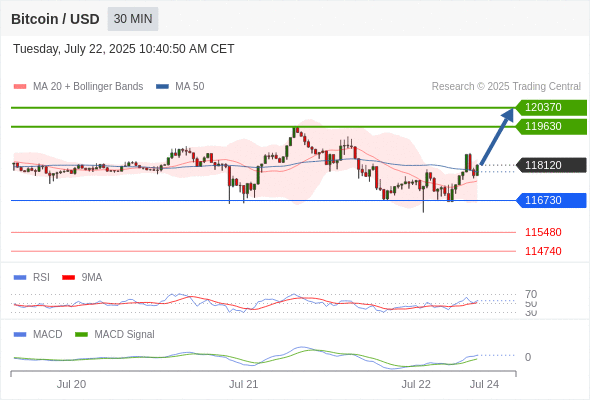Click the 'MACD Signal' legend label
590x400 pixels.
pyautogui.click(x=125, y=335)
